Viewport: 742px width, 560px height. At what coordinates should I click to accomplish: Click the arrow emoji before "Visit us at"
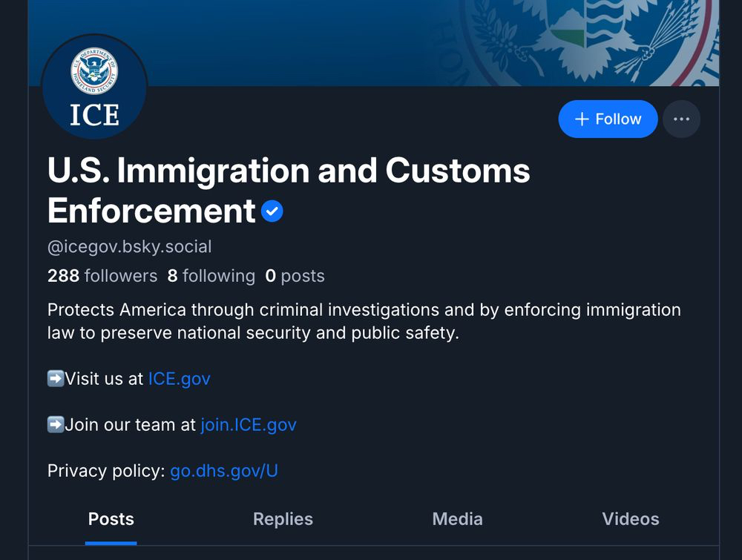56,378
